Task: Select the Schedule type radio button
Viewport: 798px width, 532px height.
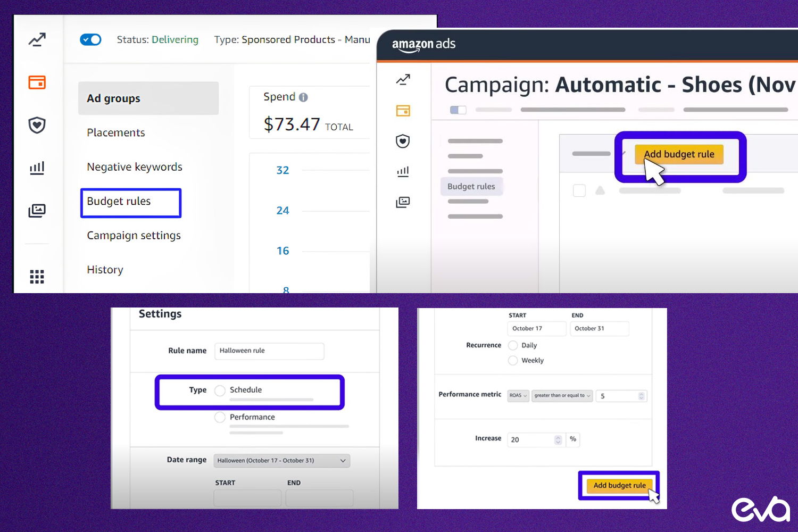Action: click(220, 390)
